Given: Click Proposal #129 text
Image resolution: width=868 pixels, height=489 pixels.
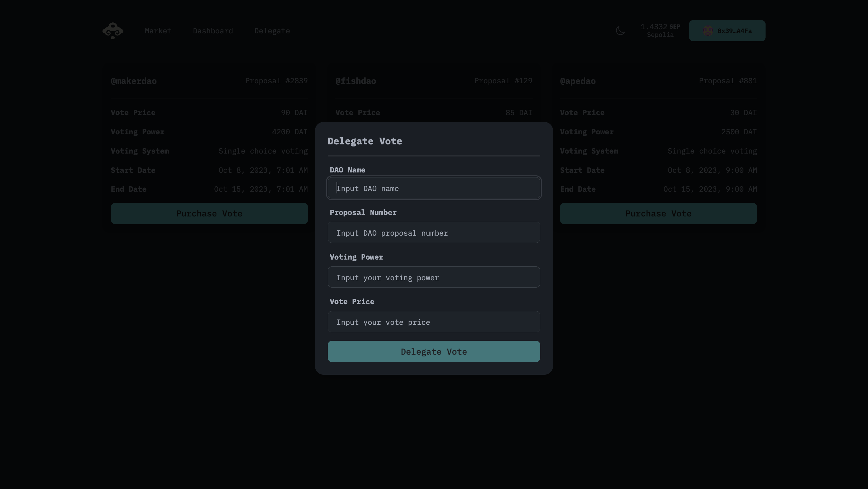Looking at the screenshot, I should [503, 81].
